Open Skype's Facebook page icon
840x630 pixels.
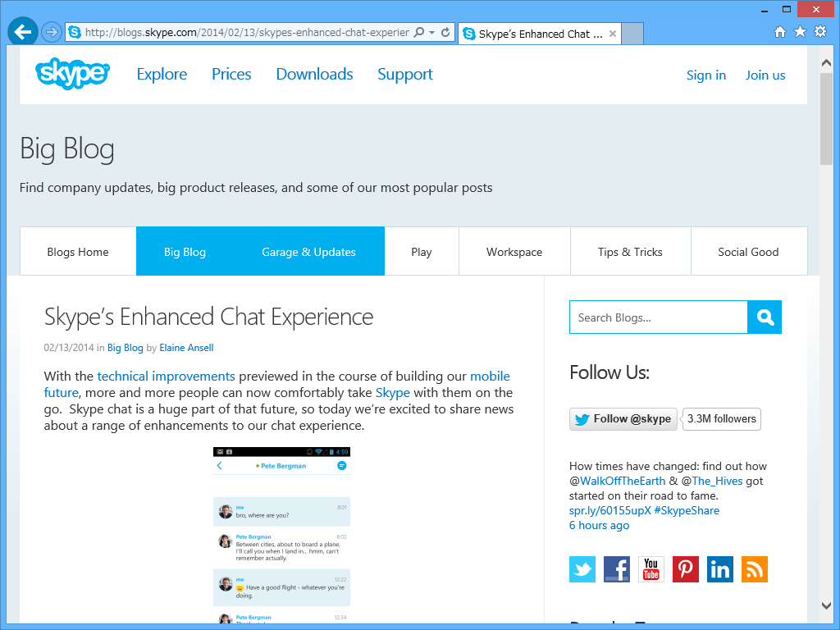click(x=617, y=569)
